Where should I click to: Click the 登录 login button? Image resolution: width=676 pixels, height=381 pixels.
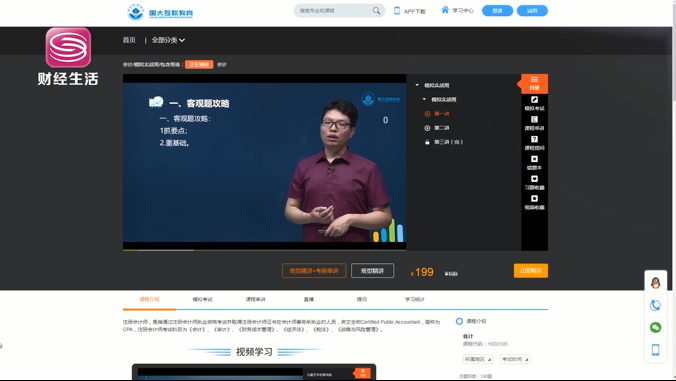(498, 11)
